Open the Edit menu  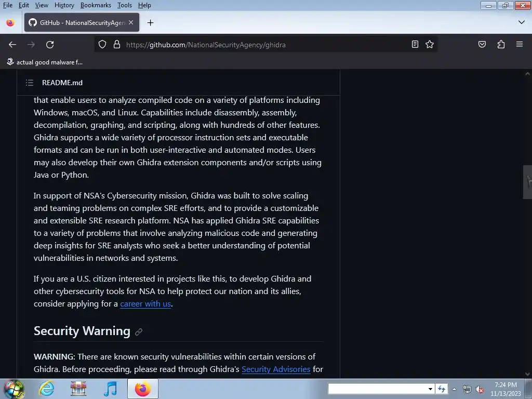(x=24, y=5)
